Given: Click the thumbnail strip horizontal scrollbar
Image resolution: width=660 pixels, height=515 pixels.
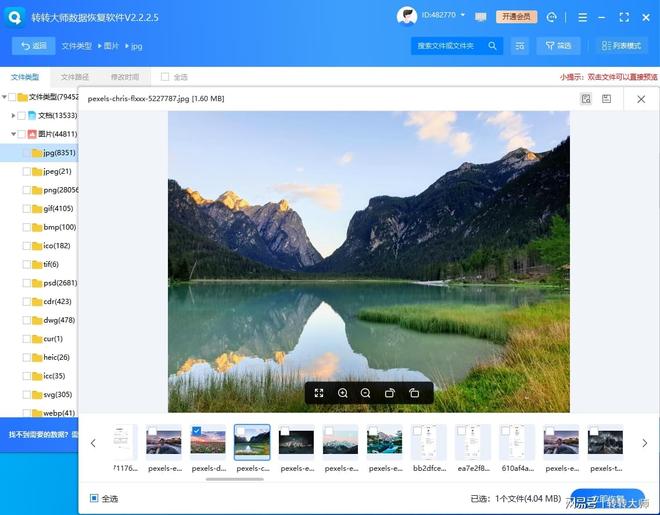Looking at the screenshot, I should point(235,479).
